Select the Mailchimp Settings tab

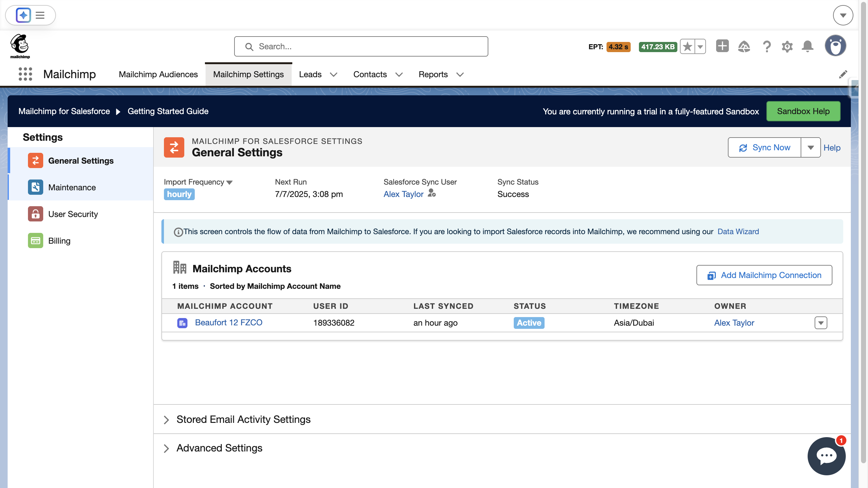click(x=248, y=74)
